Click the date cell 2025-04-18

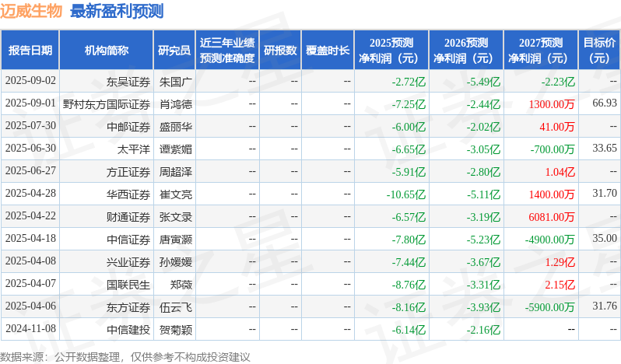(30, 239)
